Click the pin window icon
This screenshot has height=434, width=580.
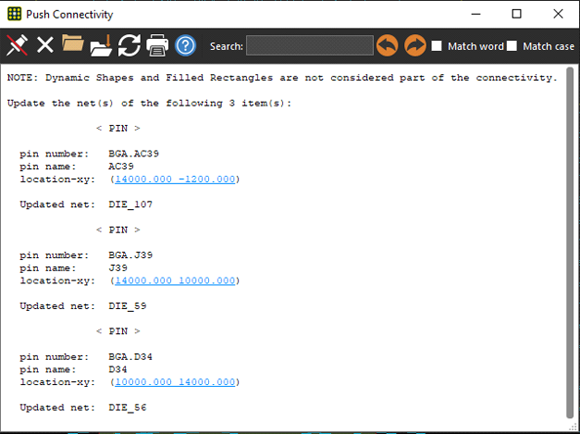point(17,46)
